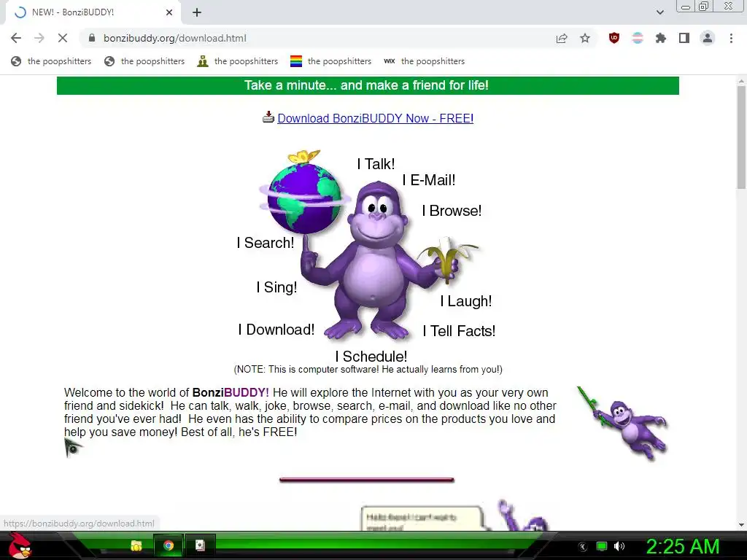Open the striped pink-blue extension icon
Viewport: 747px width, 560px height.
tap(638, 38)
